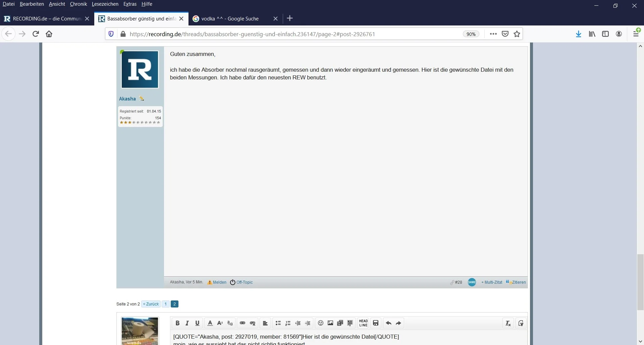Open the text color picker
Image resolution: width=644 pixels, height=345 pixels.
tap(210, 323)
